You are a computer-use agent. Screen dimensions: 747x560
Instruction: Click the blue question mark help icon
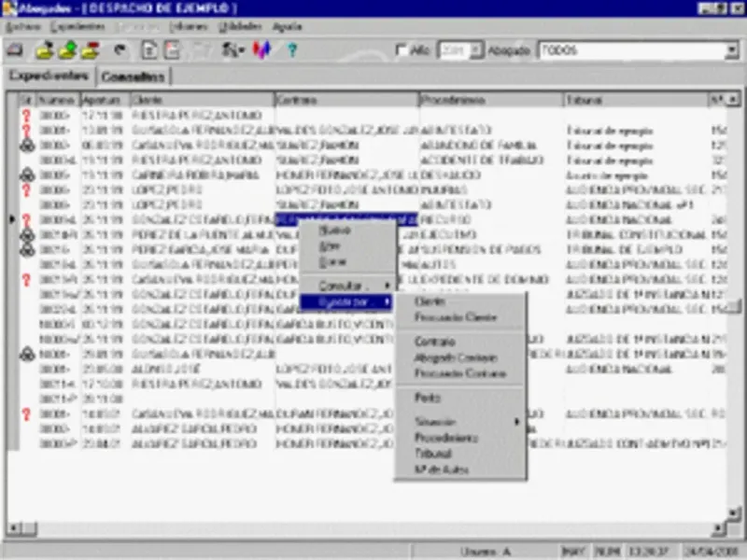pos(292,50)
